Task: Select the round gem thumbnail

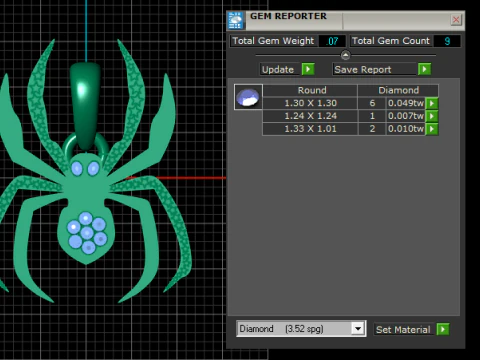Action: point(248,97)
